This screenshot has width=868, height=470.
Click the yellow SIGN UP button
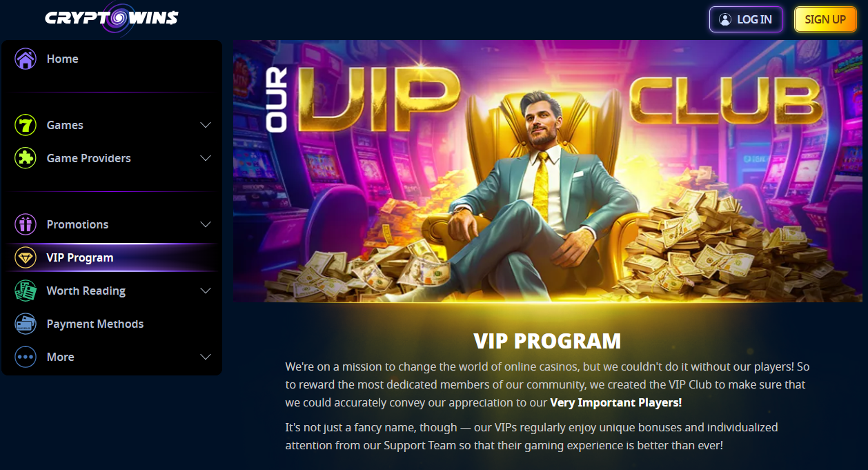click(825, 19)
